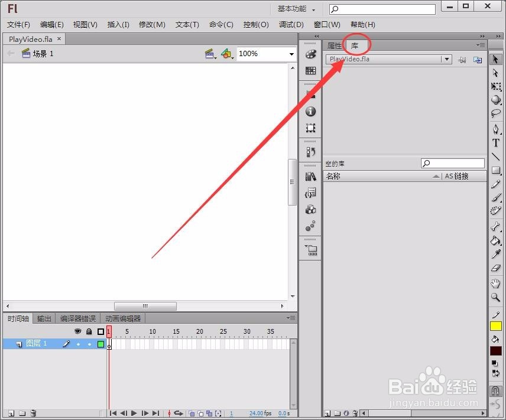Toggle Edit Multiple Frames in timeline

[x=209, y=414]
